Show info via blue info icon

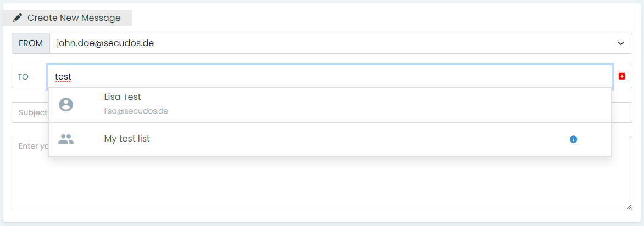[x=573, y=139]
